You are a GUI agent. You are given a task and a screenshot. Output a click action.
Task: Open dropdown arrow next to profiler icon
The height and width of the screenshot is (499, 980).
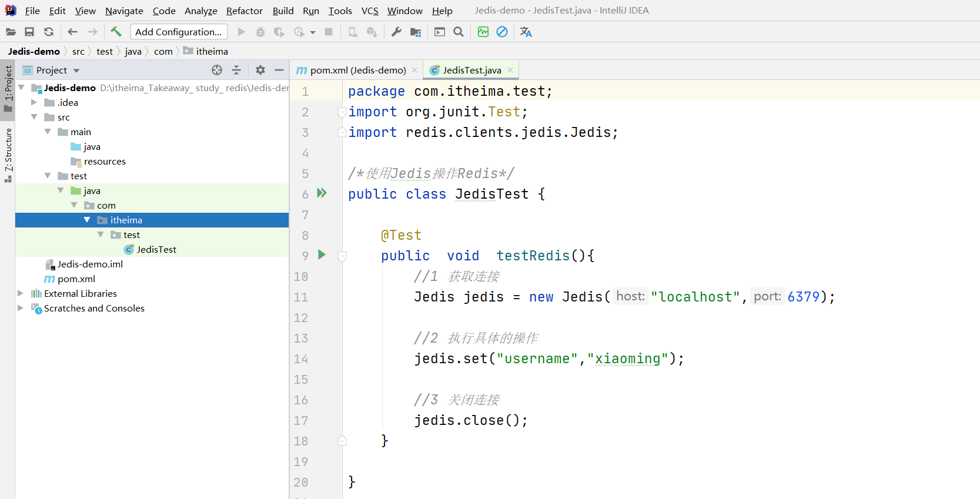pyautogui.click(x=313, y=32)
